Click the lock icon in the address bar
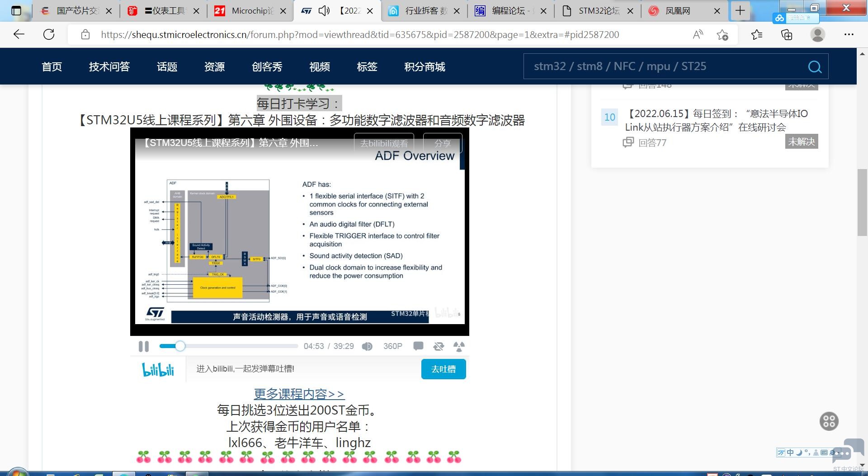Image resolution: width=868 pixels, height=476 pixels. [x=85, y=34]
